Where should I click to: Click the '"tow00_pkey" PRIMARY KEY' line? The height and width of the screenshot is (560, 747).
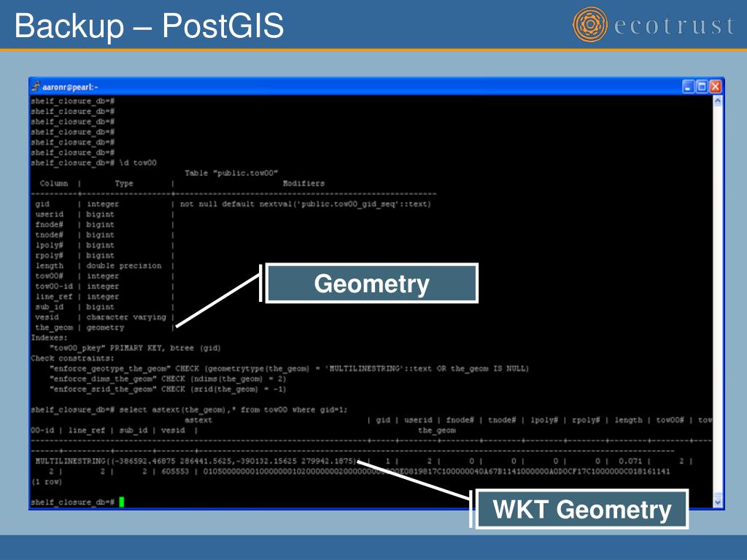click(x=135, y=348)
